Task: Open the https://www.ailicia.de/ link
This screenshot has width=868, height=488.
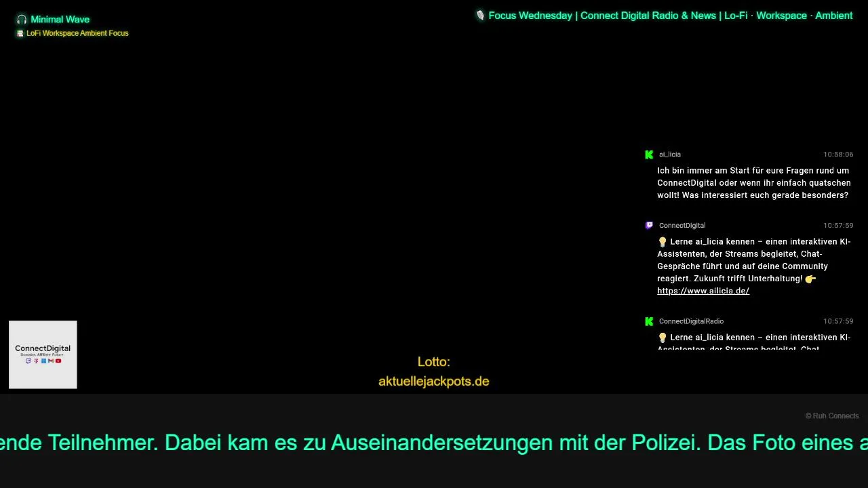Action: [x=703, y=291]
